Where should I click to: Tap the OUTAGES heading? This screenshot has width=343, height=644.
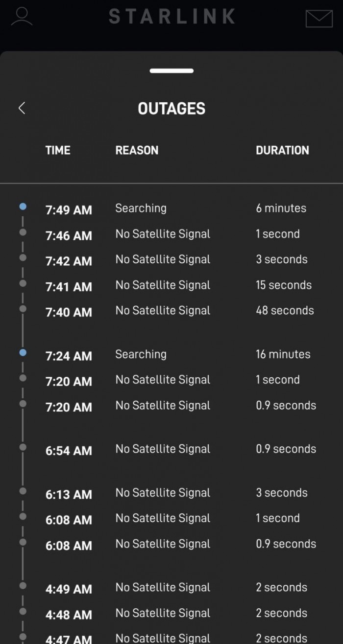pos(171,108)
